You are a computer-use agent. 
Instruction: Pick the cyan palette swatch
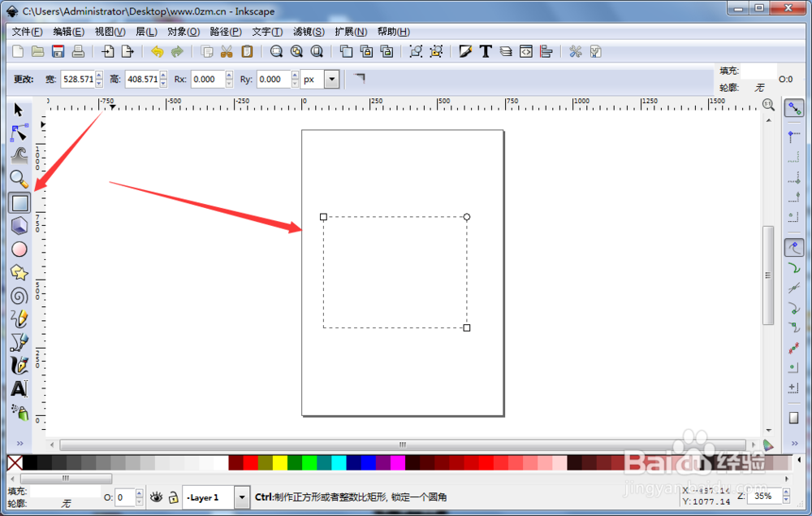click(x=339, y=462)
